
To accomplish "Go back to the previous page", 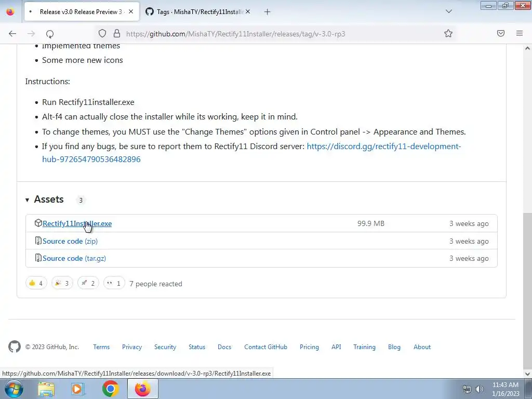I will tap(12, 34).
